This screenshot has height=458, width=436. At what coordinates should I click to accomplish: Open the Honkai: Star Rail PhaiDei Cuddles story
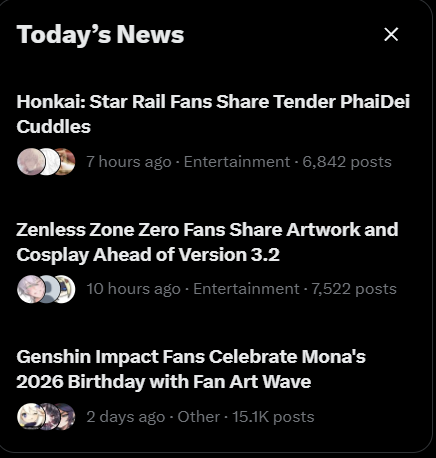(213, 114)
